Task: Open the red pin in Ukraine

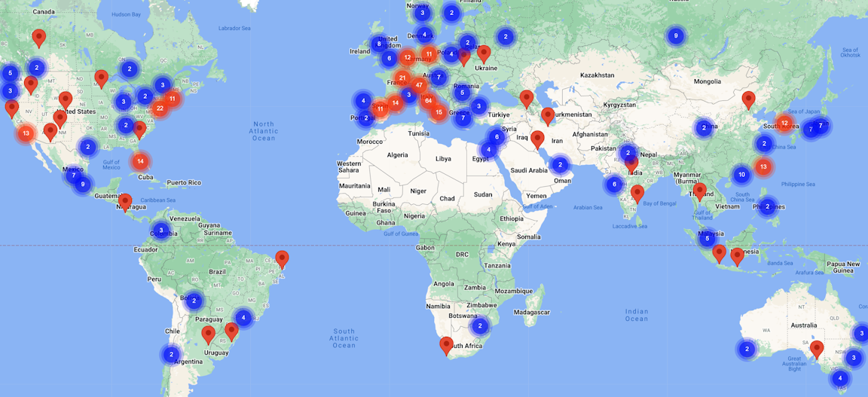Action: tap(484, 53)
